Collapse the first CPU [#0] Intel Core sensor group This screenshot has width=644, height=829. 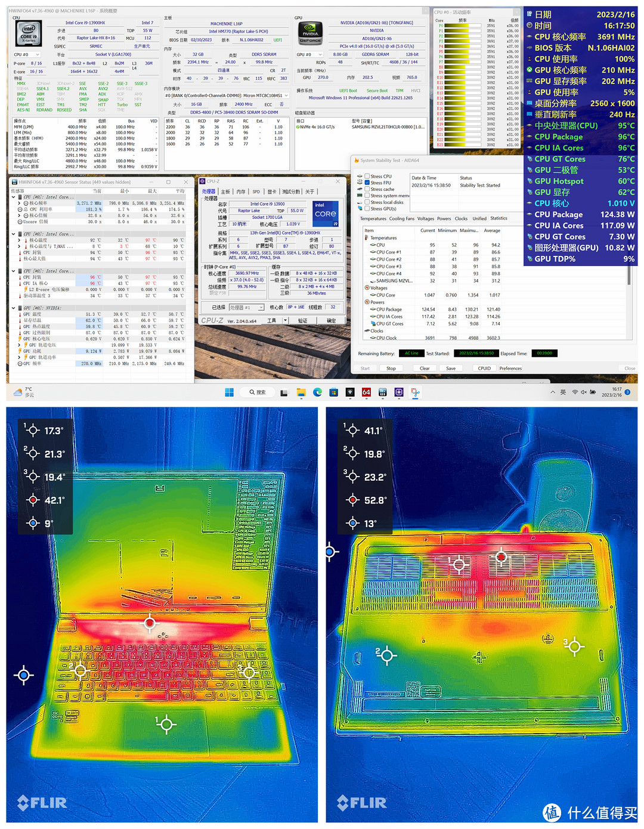(14, 197)
